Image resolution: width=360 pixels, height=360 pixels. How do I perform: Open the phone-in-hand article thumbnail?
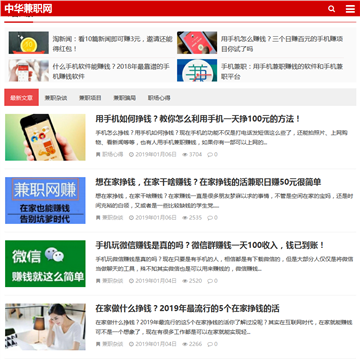[x=45, y=137]
